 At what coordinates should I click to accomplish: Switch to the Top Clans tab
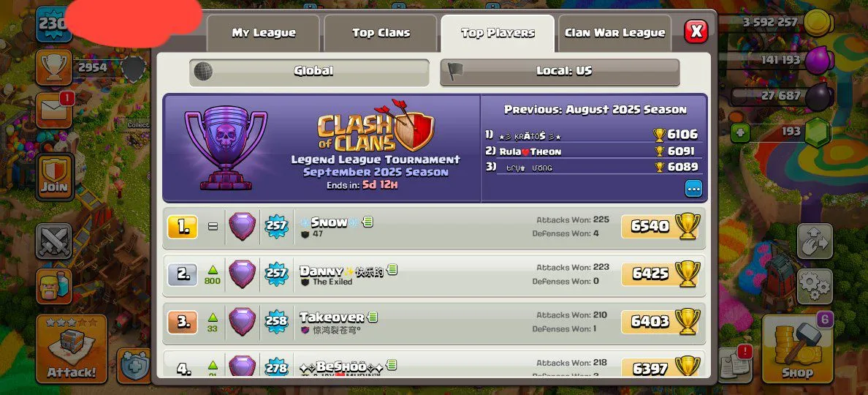pos(381,33)
